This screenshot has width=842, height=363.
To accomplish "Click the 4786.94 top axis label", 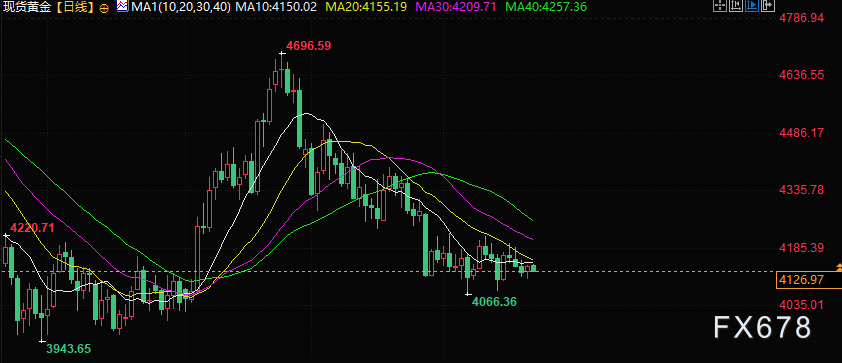I will [x=801, y=18].
